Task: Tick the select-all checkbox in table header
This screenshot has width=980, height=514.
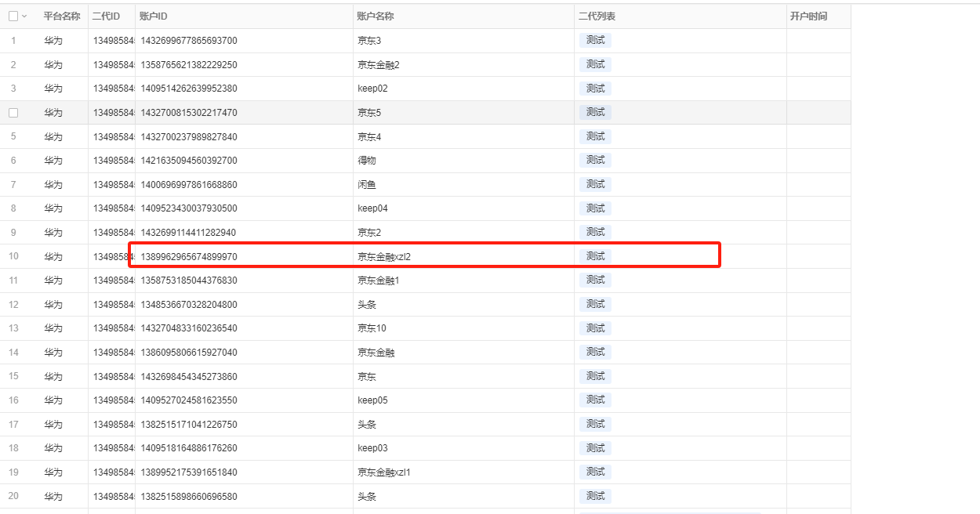Action: point(13,16)
